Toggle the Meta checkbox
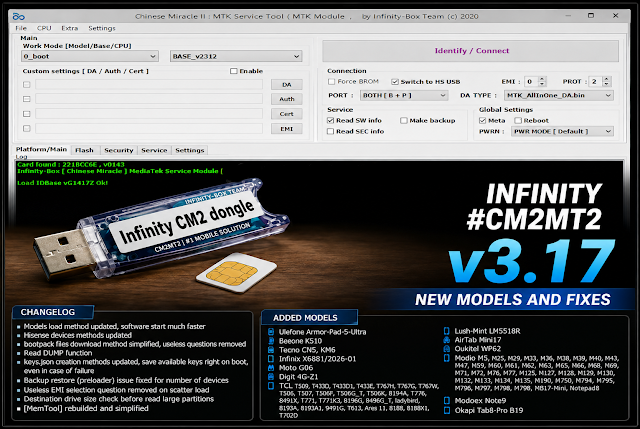640x429 pixels. coord(482,120)
